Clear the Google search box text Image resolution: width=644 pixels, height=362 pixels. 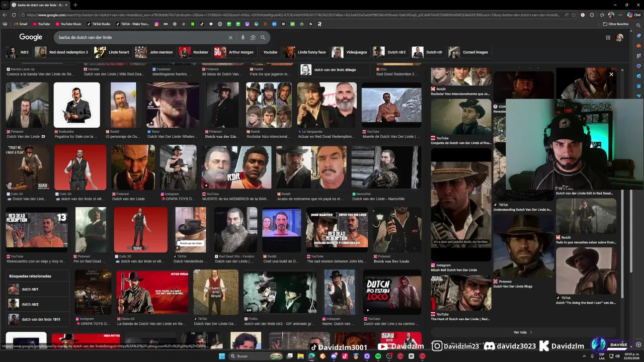point(230,37)
